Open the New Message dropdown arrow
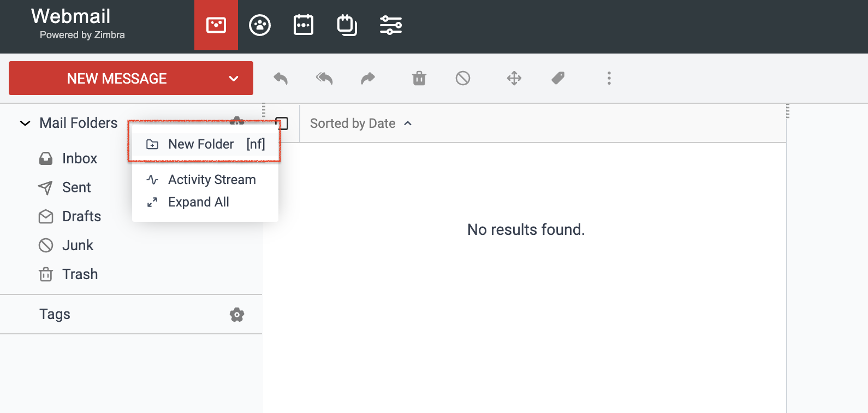 234,79
